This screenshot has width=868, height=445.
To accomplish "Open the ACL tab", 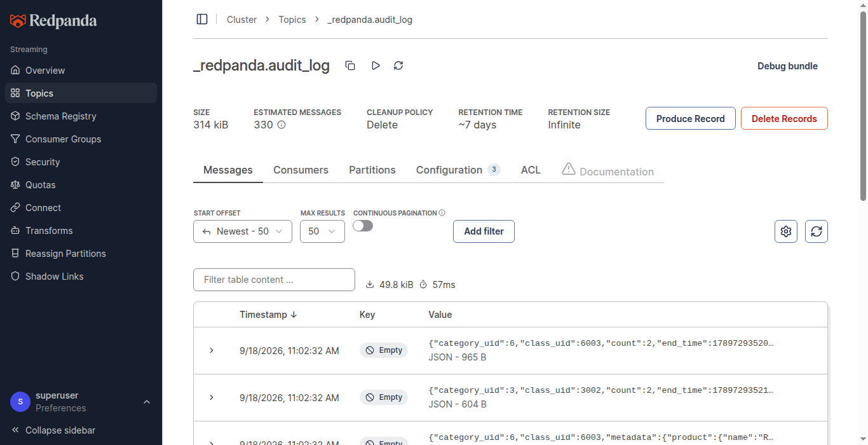I will [531, 170].
